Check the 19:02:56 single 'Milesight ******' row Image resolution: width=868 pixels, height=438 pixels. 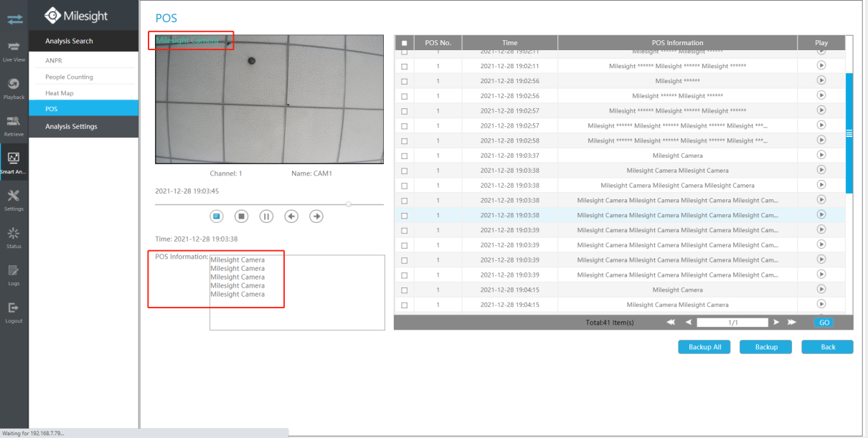point(405,81)
